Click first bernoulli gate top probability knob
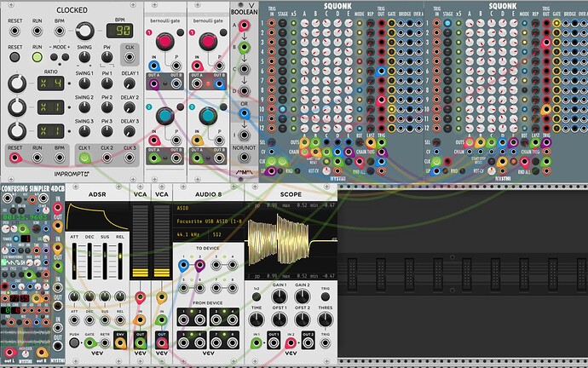This screenshot has height=368, width=588. [164, 42]
